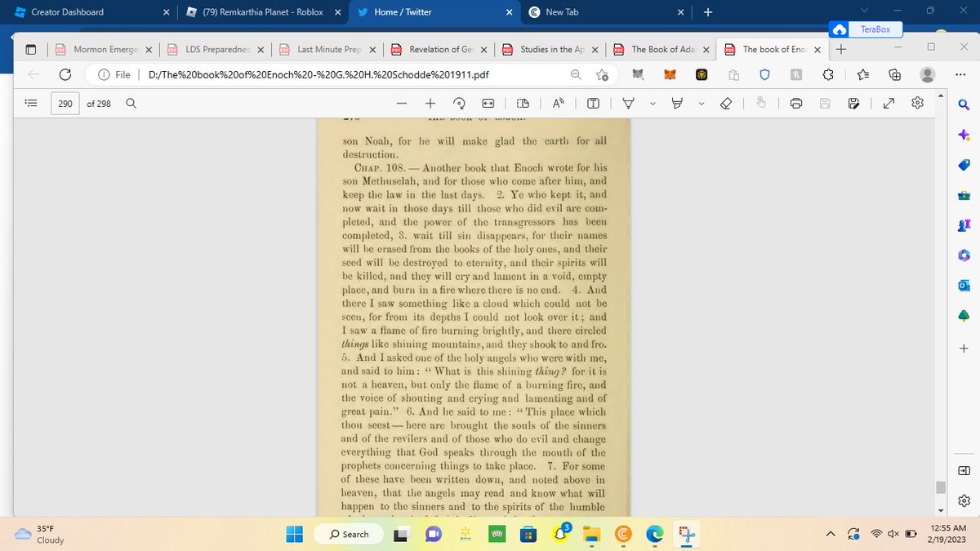Click the address bar zoom-out magnifier

tap(577, 75)
